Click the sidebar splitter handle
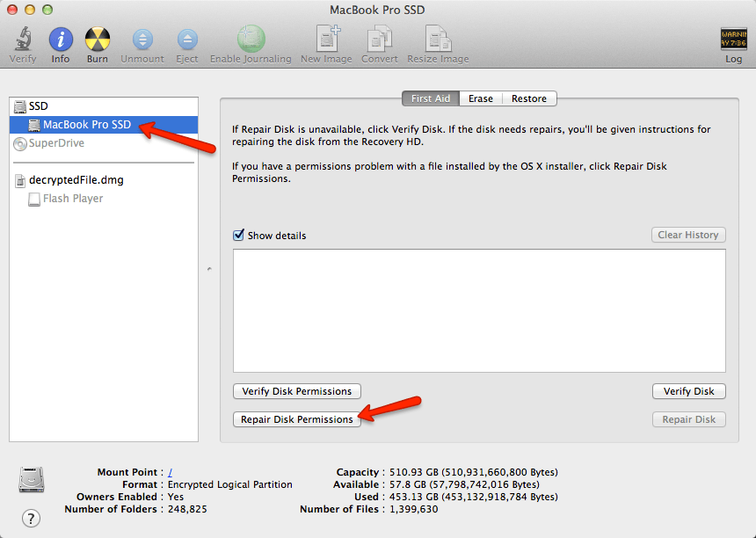This screenshot has height=538, width=756. click(x=209, y=268)
